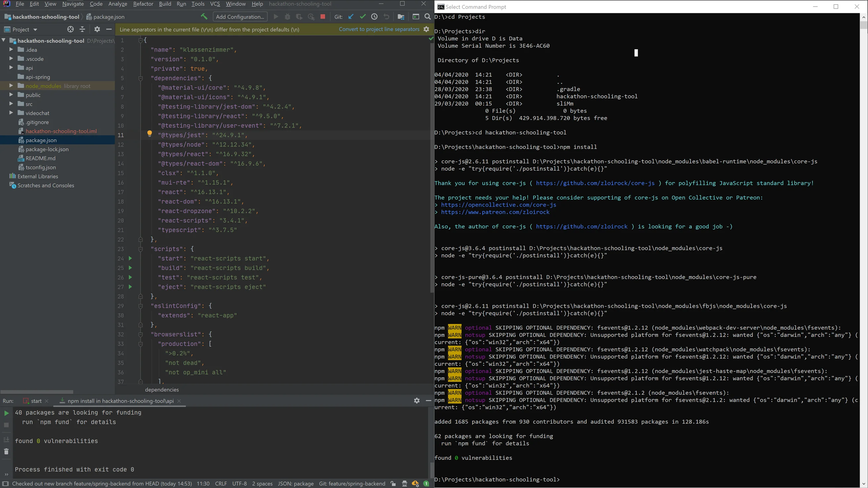868x488 pixels.
Task: Click the Run/Start button in toolbar
Action: tap(276, 17)
